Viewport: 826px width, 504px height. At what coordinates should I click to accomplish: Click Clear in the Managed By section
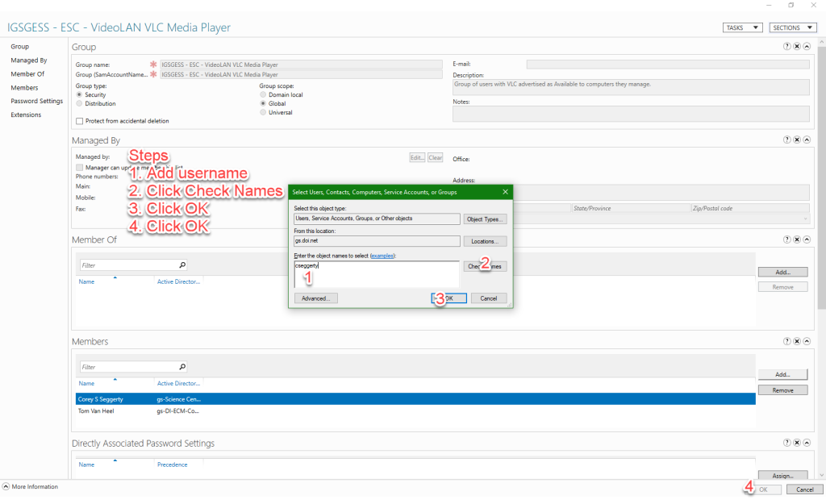(435, 157)
